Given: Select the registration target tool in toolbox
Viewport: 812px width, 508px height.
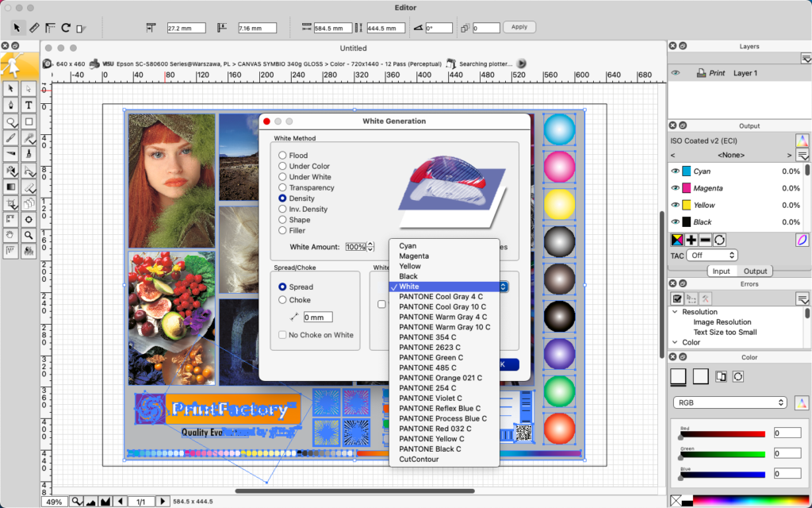Looking at the screenshot, I should click(29, 219).
